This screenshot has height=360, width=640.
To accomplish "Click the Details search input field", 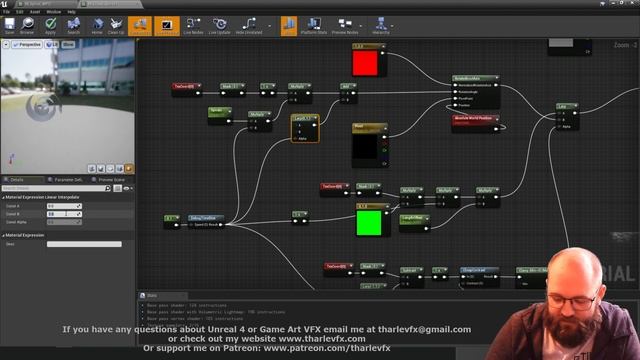I will [54, 188].
